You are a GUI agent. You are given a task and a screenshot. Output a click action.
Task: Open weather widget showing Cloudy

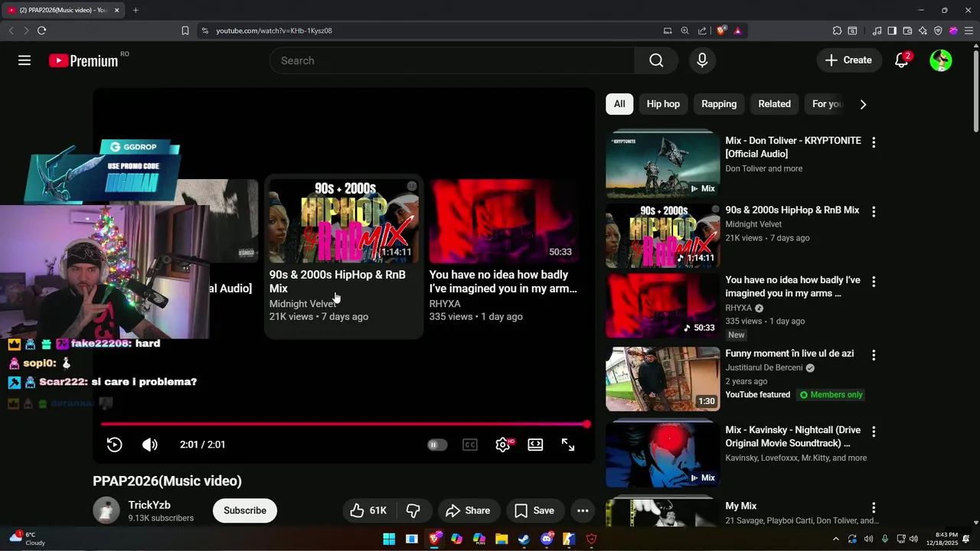(28, 539)
